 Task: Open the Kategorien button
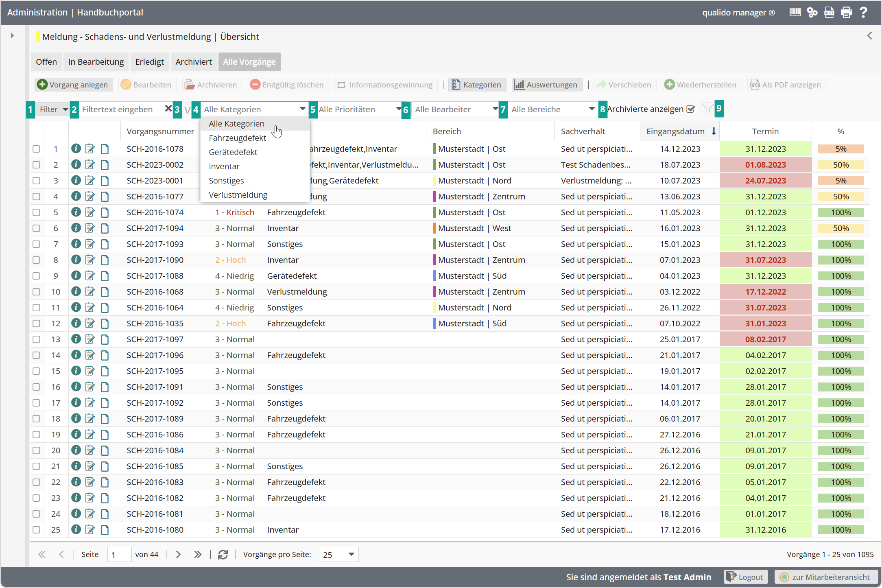pyautogui.click(x=477, y=85)
